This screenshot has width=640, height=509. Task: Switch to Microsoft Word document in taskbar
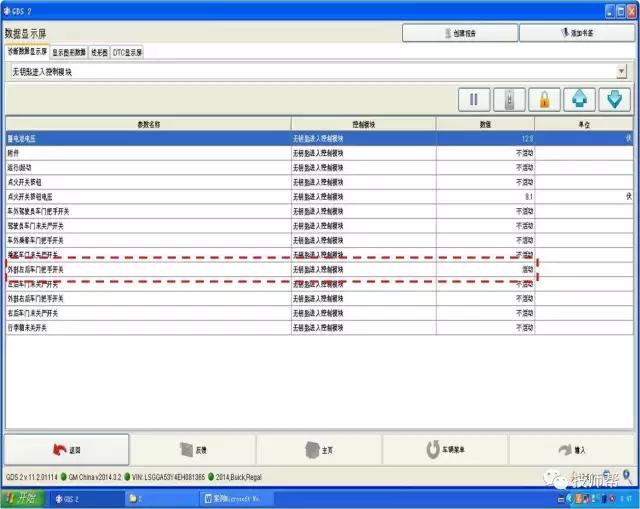(237, 499)
